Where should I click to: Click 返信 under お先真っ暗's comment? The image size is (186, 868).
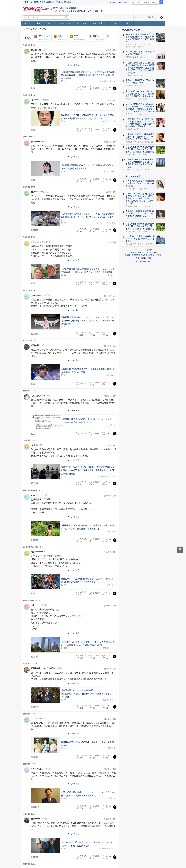(x=33, y=88)
